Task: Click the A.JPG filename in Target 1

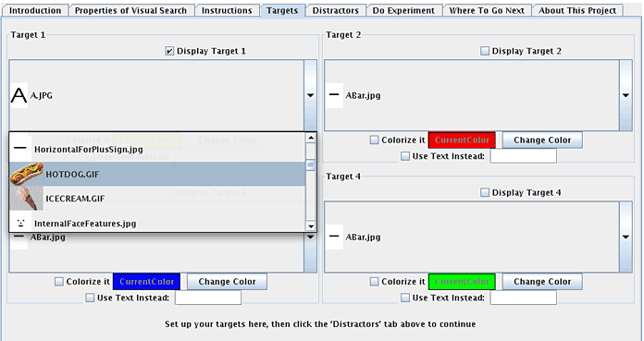Action: 42,95
